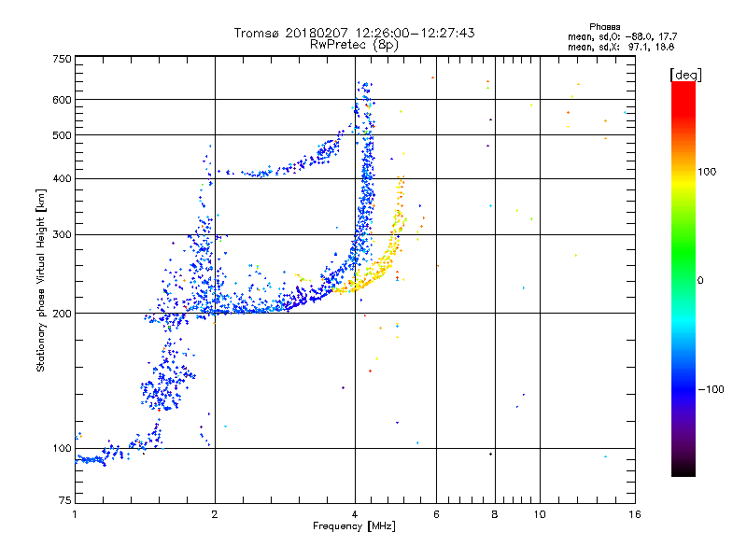The height and width of the screenshot is (560, 747).
Task: Click the 'Phases' heading at top right
Action: [x=604, y=27]
